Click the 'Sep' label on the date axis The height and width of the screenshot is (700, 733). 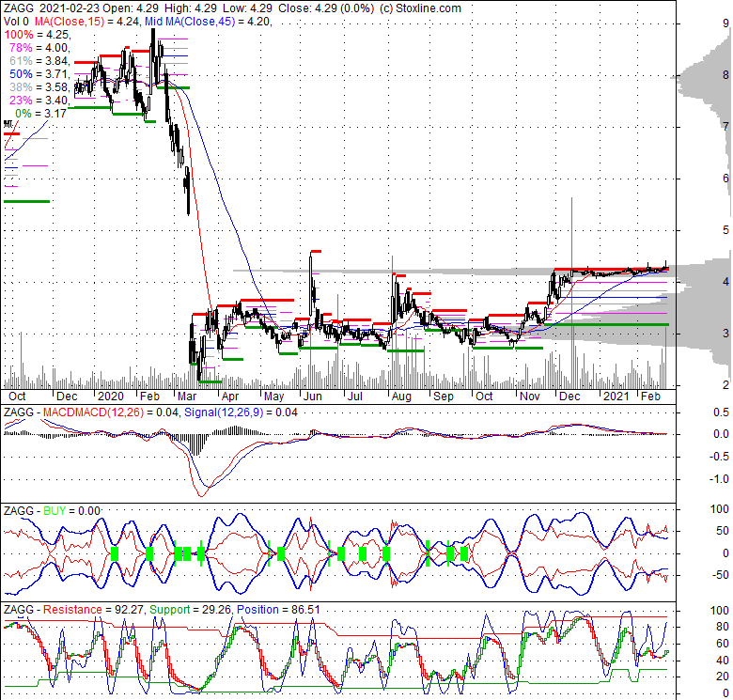[x=444, y=397]
